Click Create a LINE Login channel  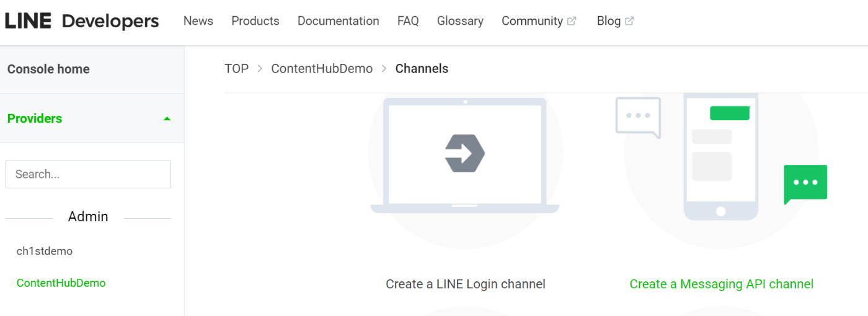(466, 284)
